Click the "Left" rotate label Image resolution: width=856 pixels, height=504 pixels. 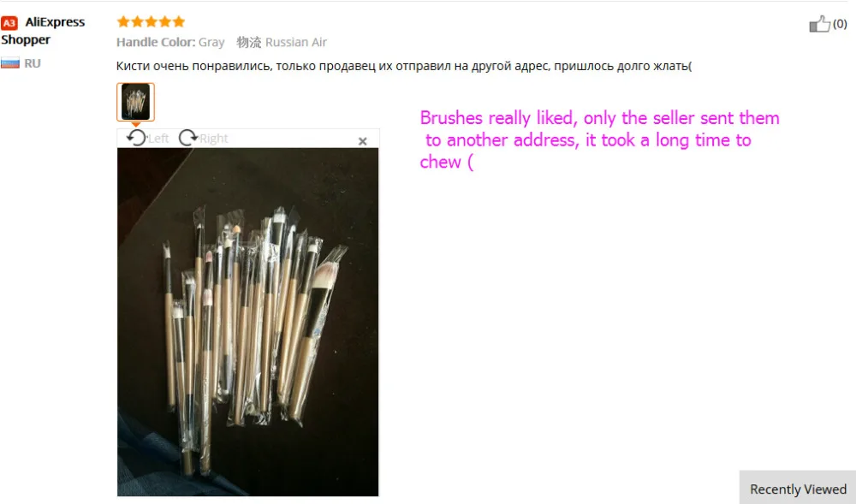tap(158, 139)
